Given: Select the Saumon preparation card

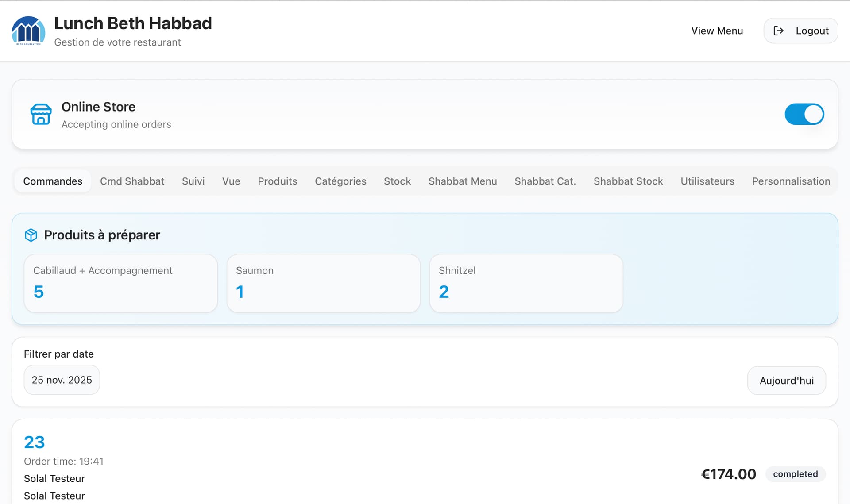Looking at the screenshot, I should click(x=323, y=283).
